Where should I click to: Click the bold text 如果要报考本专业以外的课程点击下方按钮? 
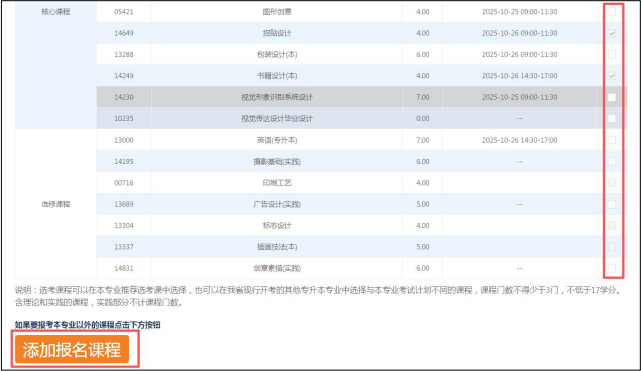pyautogui.click(x=87, y=325)
